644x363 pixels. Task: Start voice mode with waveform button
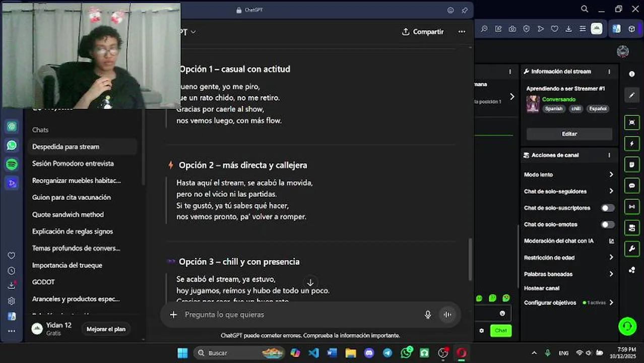[447, 315]
